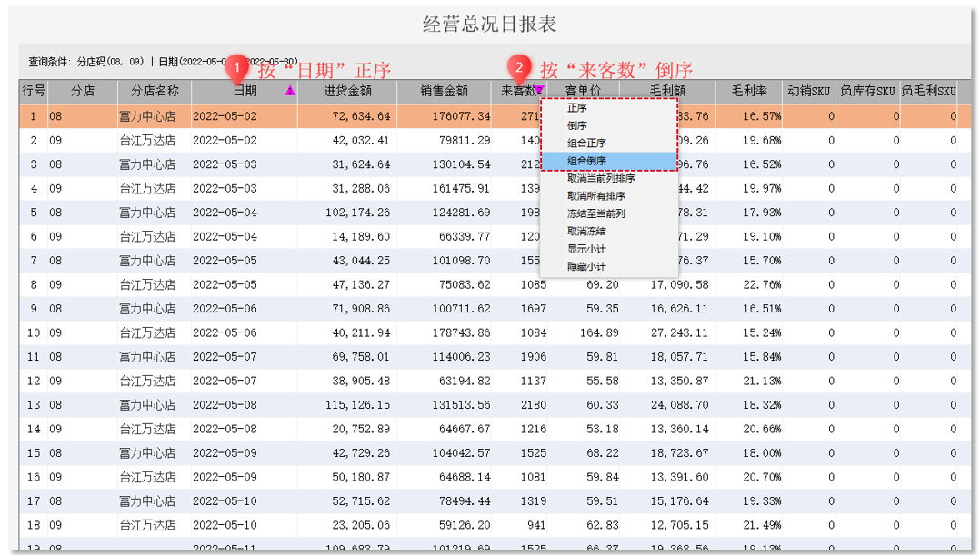
Task: Click the 负库存SKU column header
Action: (867, 91)
